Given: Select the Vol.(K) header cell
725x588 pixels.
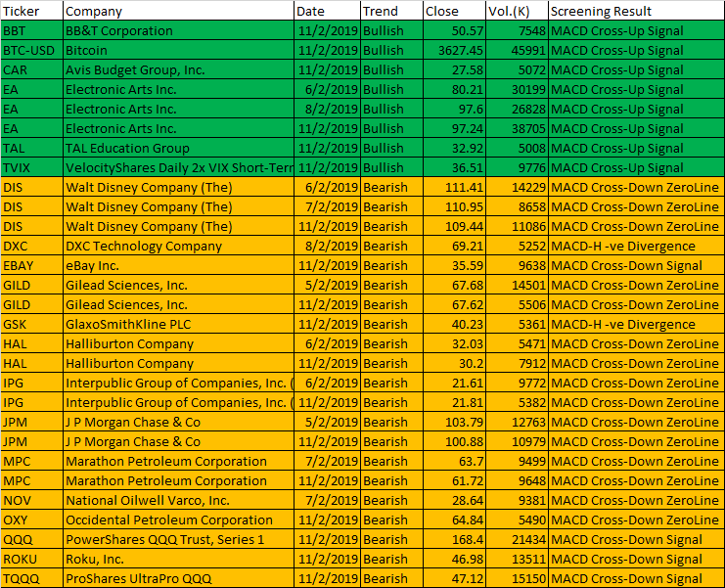Looking at the screenshot, I should pos(518,11).
